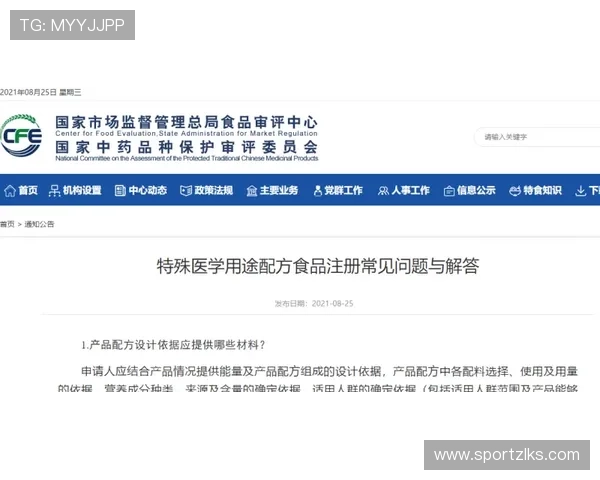Image resolution: width=600 pixels, height=480 pixels.
Task: Click the 首页 breadcrumb link
Action: coord(7,224)
